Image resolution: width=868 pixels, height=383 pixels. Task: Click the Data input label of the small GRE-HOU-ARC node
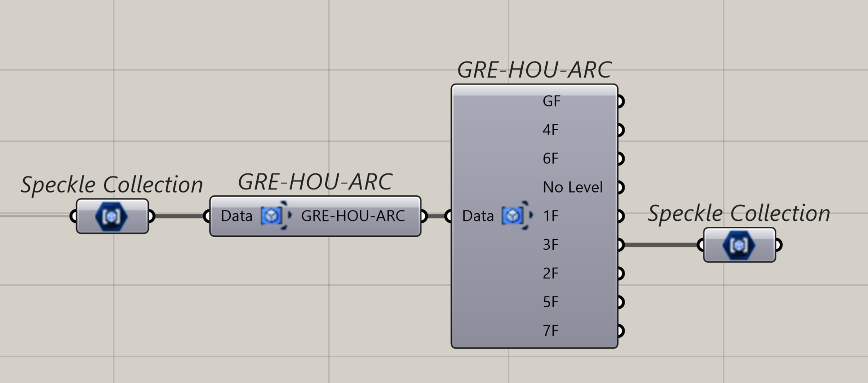click(x=237, y=216)
